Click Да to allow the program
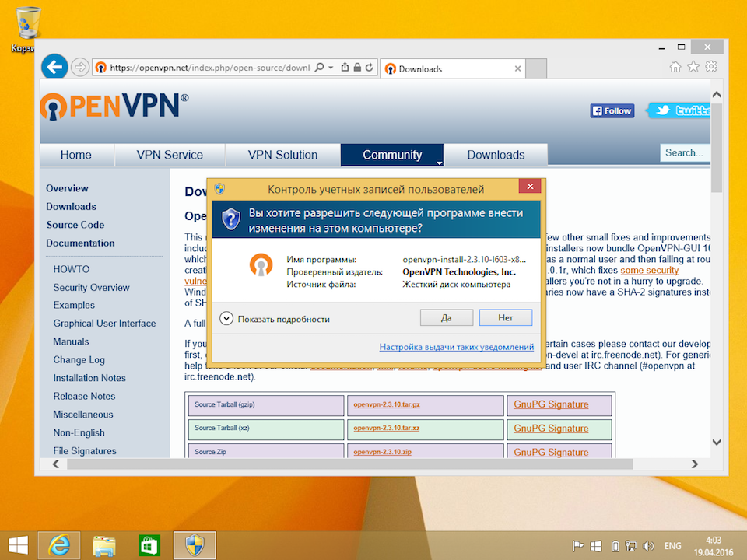Image resolution: width=747 pixels, height=560 pixels. pyautogui.click(x=447, y=317)
